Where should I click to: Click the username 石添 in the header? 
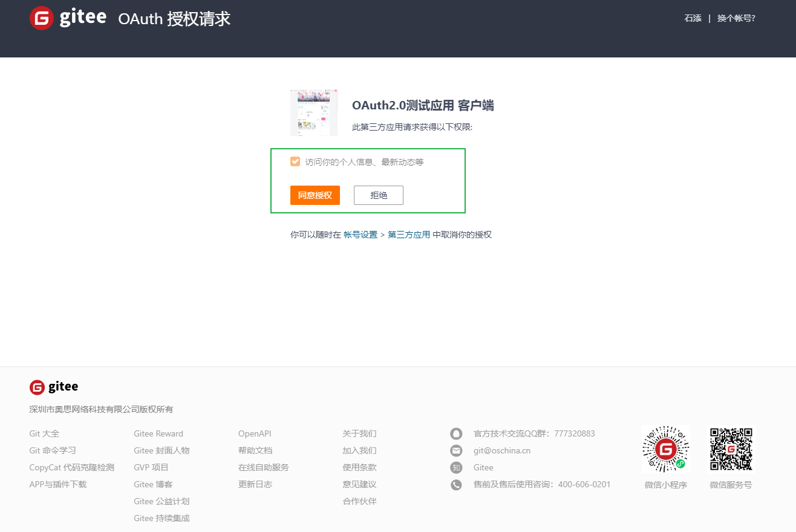692,18
